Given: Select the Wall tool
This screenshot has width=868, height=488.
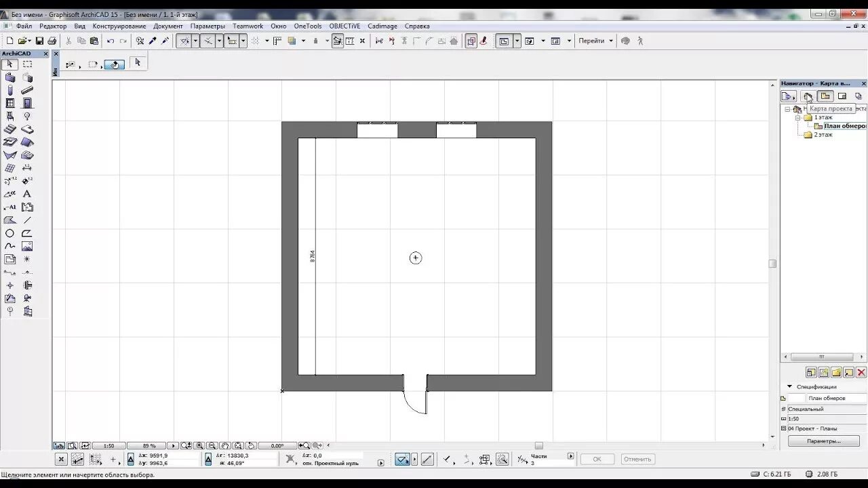Looking at the screenshot, I should [9, 77].
